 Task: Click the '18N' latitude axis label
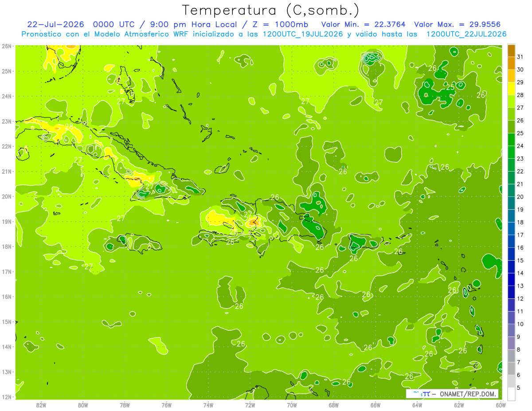[7, 247]
